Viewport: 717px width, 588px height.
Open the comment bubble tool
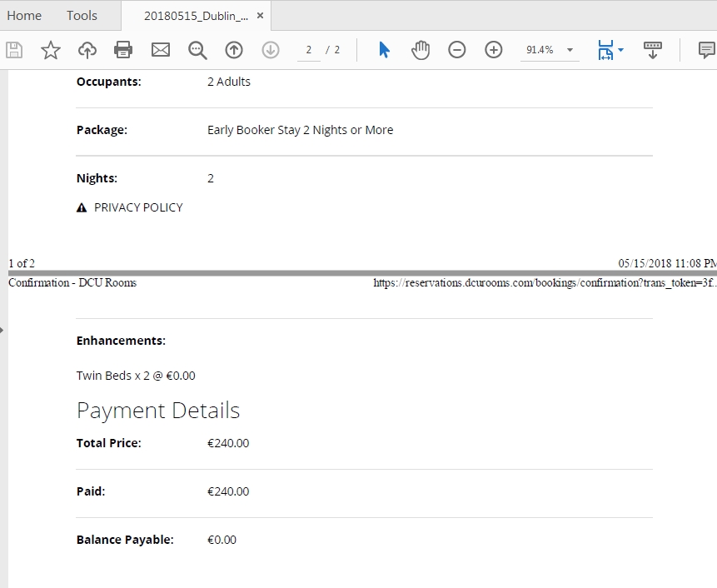pyautogui.click(x=707, y=50)
